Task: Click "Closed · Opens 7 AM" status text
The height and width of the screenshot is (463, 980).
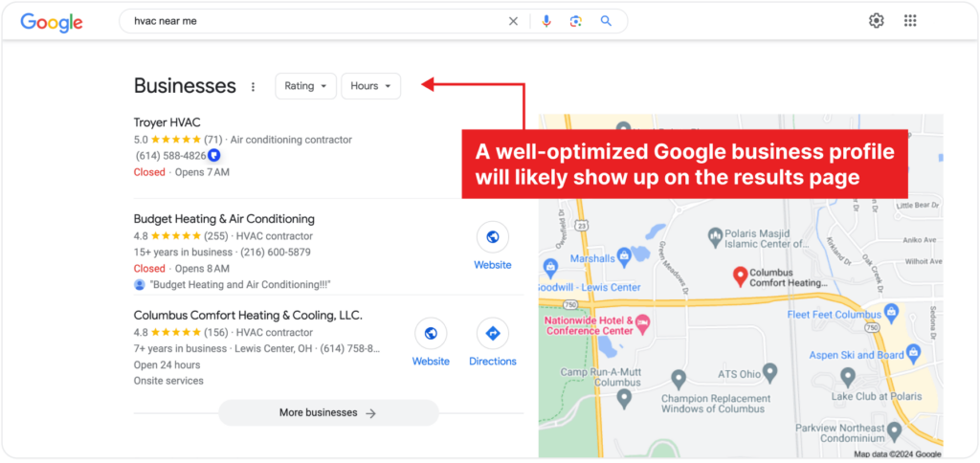Action: (x=181, y=172)
